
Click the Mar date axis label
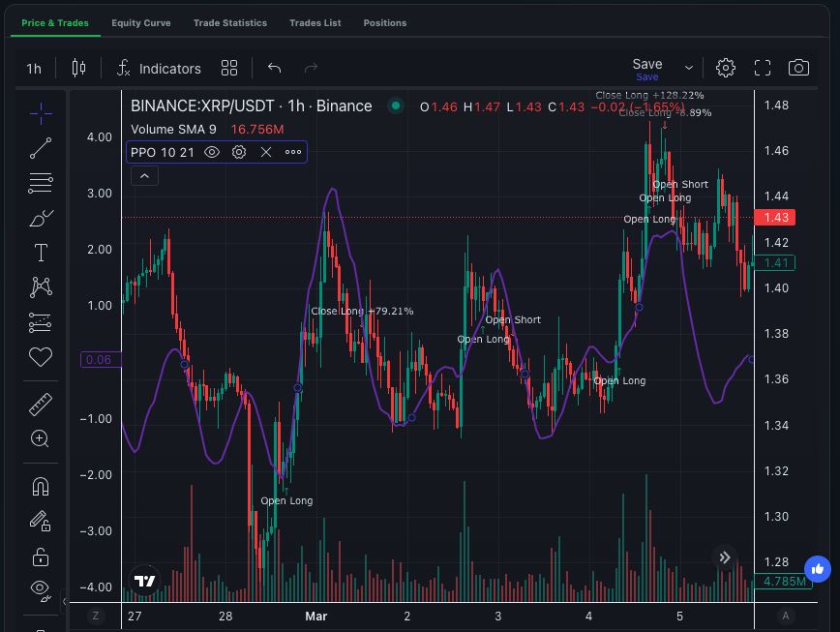coord(316,617)
